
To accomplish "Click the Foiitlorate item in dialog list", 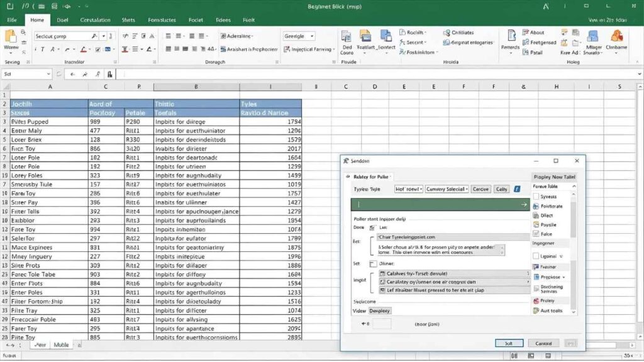I will tap(548, 206).
